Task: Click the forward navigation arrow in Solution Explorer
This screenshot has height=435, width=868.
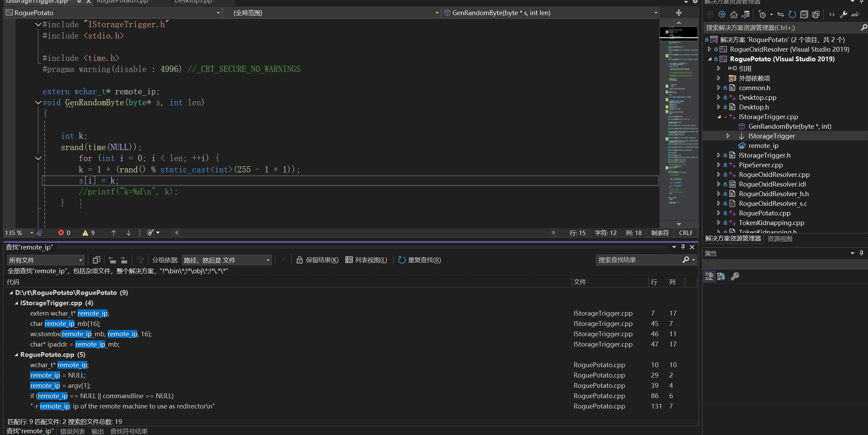Action: click(721, 14)
